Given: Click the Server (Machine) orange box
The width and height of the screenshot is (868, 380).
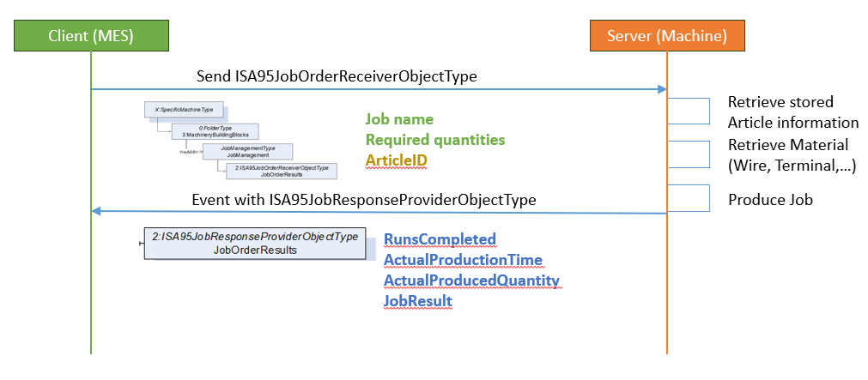Looking at the screenshot, I should click(x=667, y=36).
